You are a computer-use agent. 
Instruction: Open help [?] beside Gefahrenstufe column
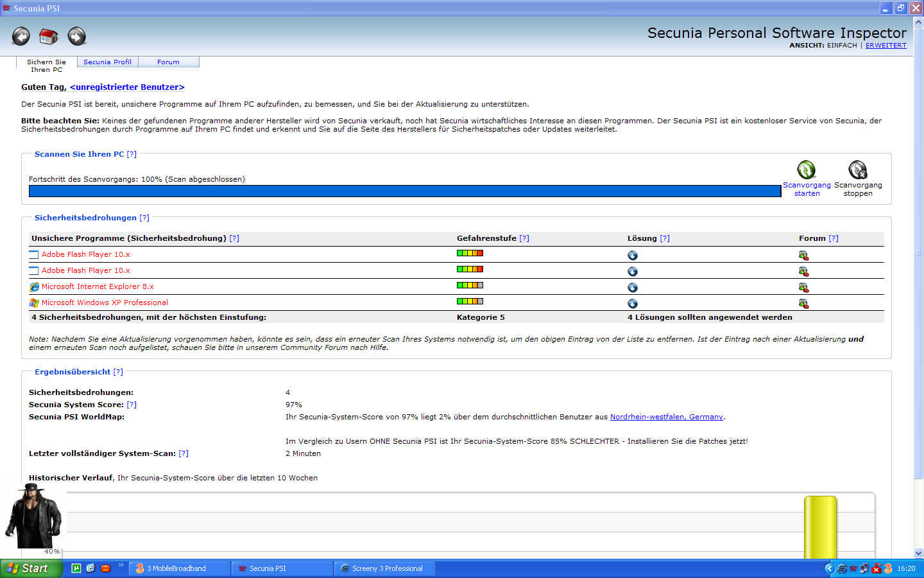pos(524,238)
